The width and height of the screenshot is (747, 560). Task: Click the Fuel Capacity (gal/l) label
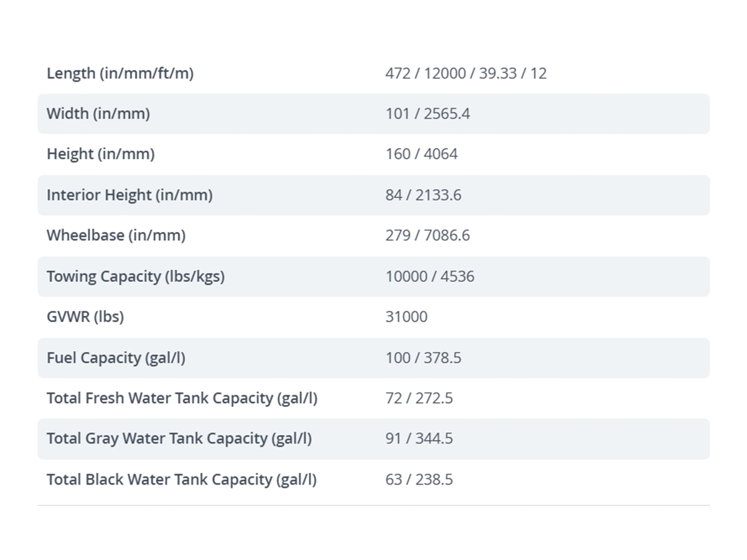point(116,358)
